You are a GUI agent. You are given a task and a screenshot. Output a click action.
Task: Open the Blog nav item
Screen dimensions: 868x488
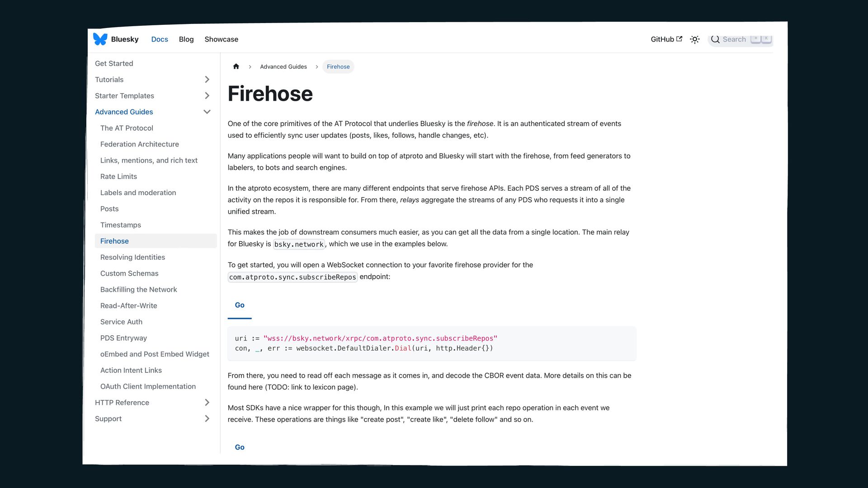point(186,39)
